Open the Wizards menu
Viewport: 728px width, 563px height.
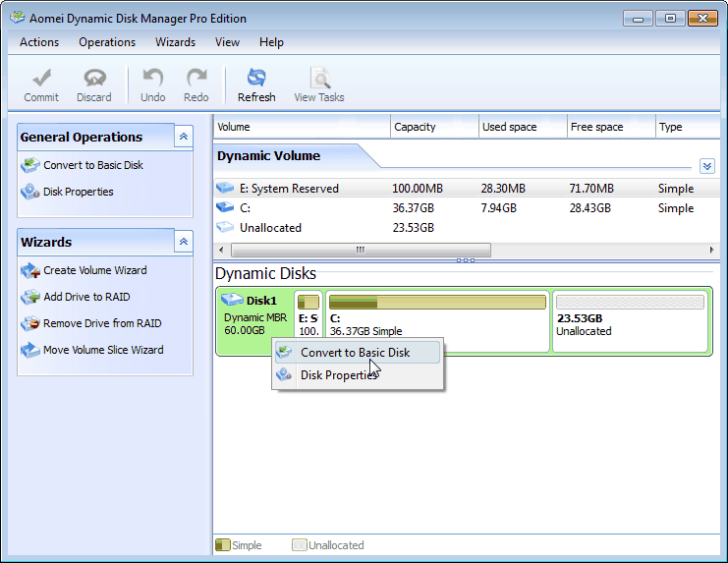coord(176,42)
